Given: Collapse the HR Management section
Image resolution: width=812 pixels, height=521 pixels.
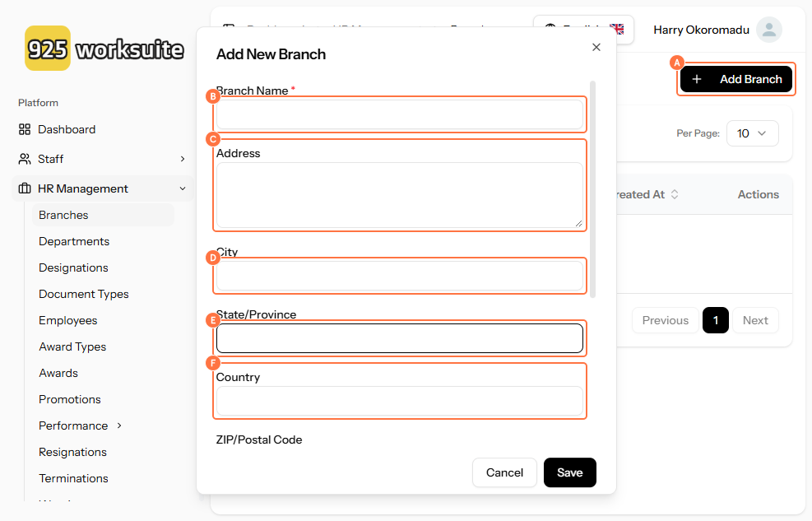Looking at the screenshot, I should [x=183, y=188].
